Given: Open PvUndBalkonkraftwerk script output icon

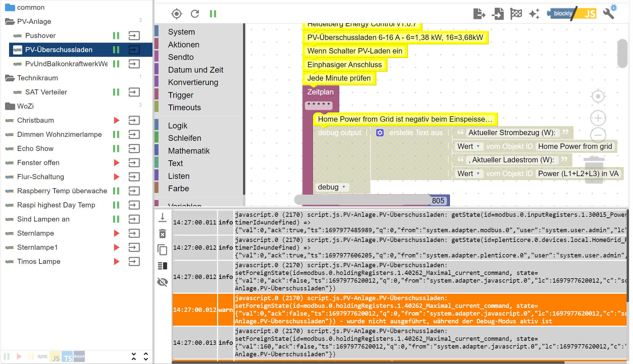Looking at the screenshot, I should (134, 64).
